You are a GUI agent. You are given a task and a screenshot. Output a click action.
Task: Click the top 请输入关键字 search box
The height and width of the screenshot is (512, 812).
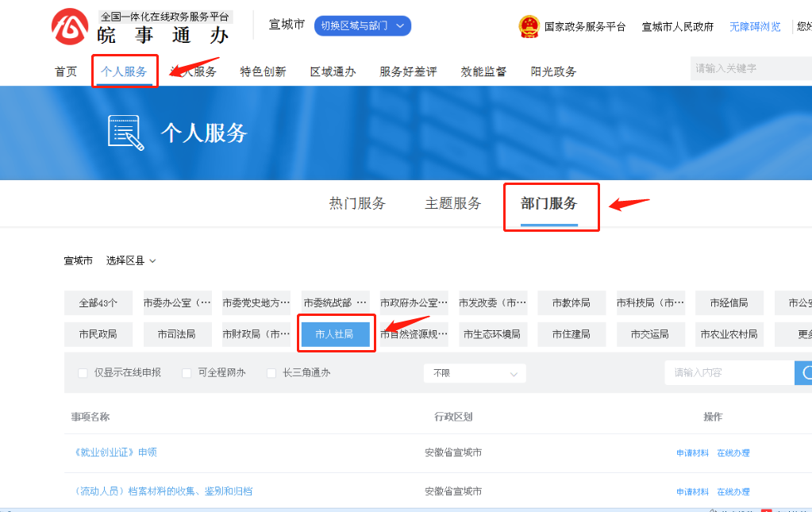750,68
